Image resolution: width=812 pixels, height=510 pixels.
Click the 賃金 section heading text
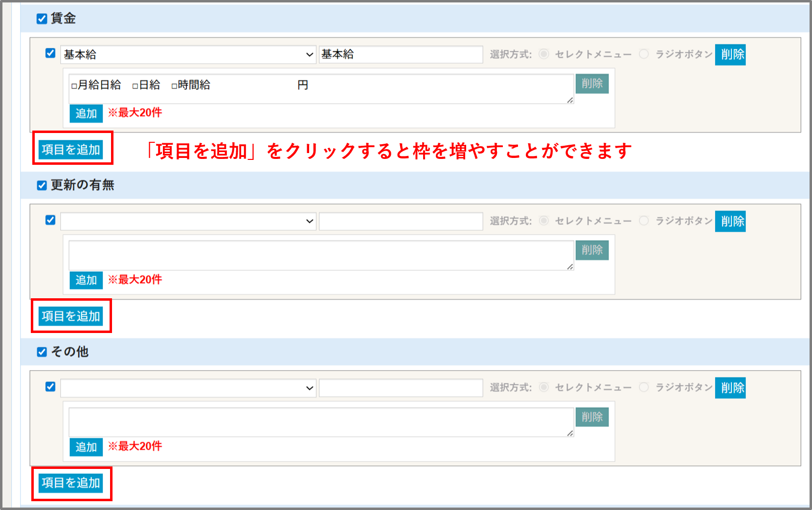click(x=64, y=19)
